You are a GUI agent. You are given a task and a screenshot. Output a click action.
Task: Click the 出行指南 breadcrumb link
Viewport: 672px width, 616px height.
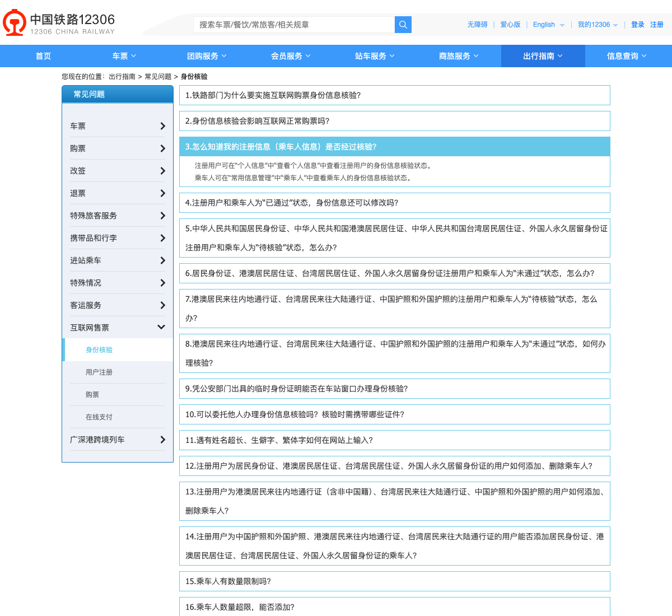122,77
